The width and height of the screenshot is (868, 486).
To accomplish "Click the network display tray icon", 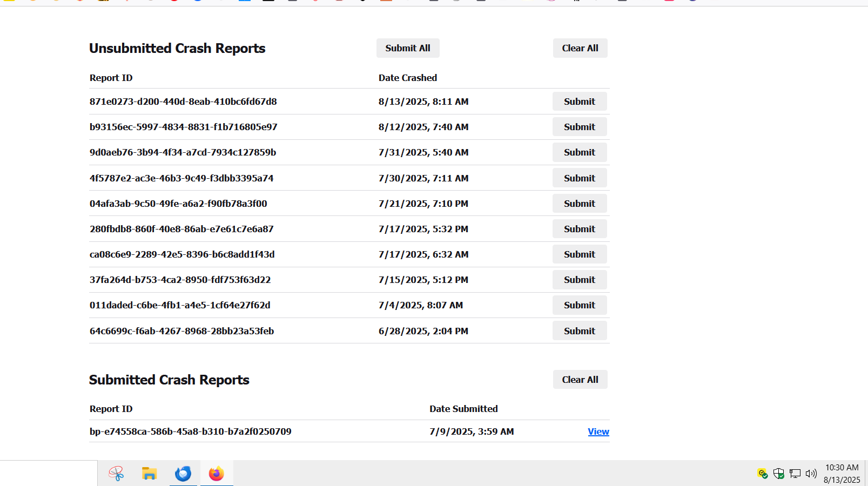I will coord(795,474).
